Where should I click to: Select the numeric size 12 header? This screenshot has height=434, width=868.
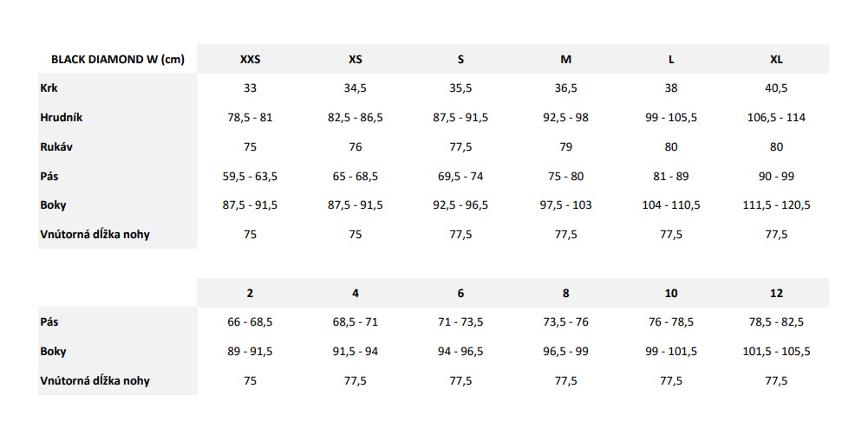[776, 293]
